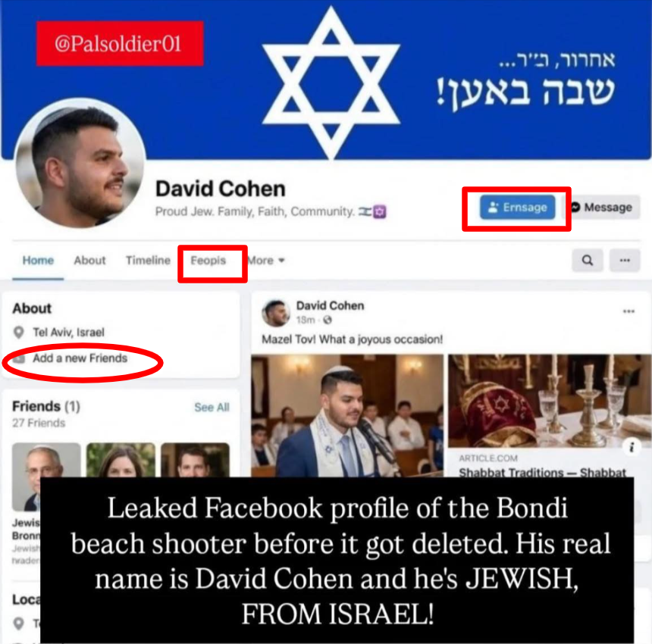Open the Shabbat Traditions article headline link

click(x=542, y=473)
